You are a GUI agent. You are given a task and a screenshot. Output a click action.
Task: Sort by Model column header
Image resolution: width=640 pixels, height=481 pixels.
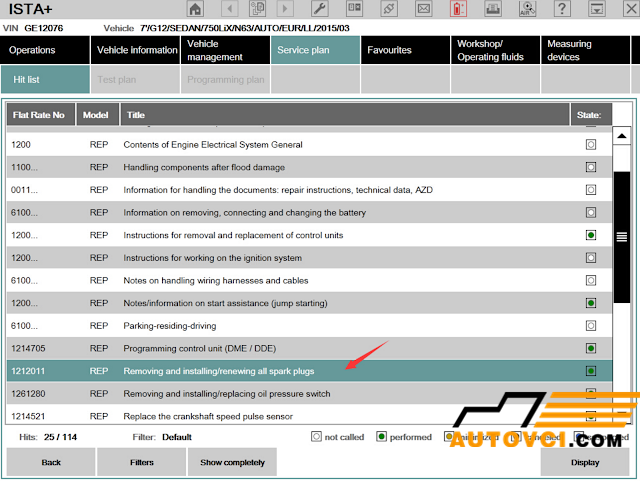98,115
